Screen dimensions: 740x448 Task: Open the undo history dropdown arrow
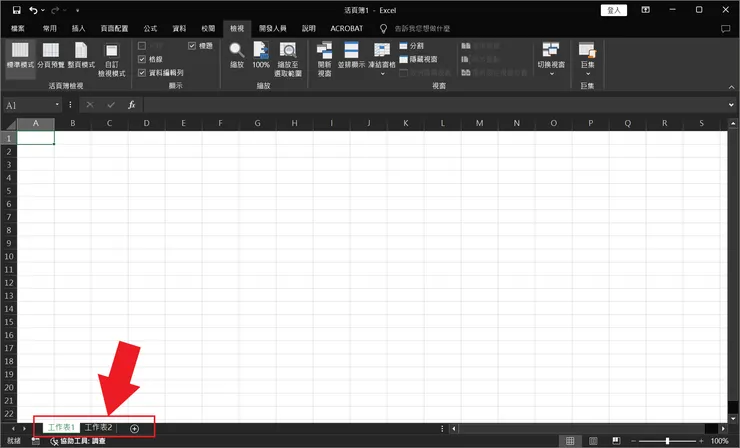coord(43,10)
